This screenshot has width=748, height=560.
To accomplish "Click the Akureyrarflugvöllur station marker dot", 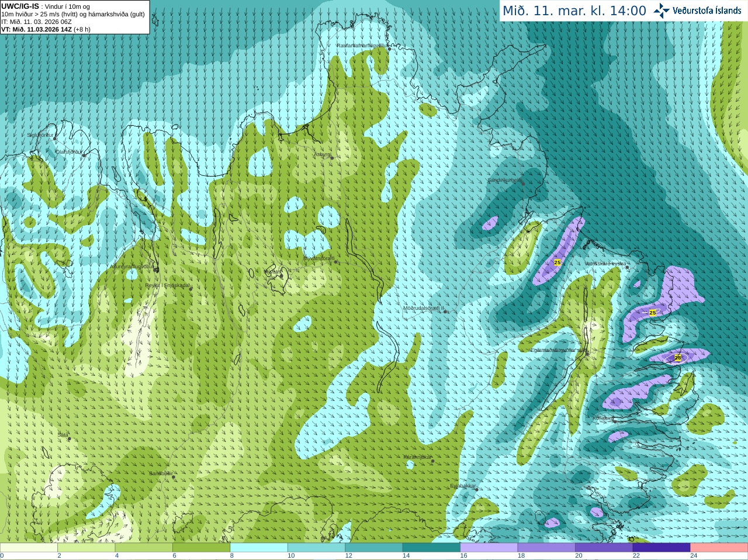I will pos(155,269).
